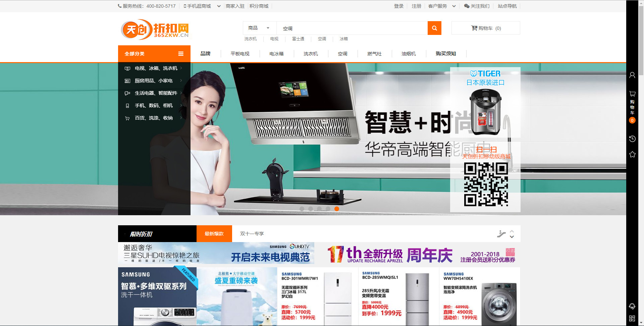Click the 天创折扣网 logo
644x326 pixels.
155,30
